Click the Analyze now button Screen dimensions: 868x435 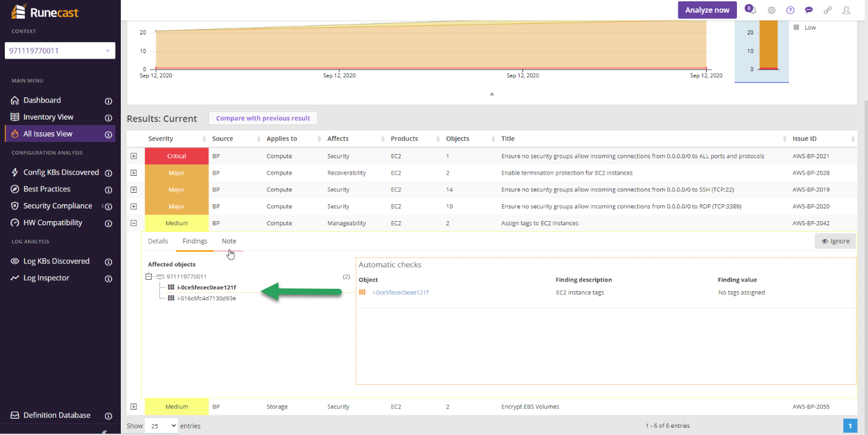click(x=707, y=10)
